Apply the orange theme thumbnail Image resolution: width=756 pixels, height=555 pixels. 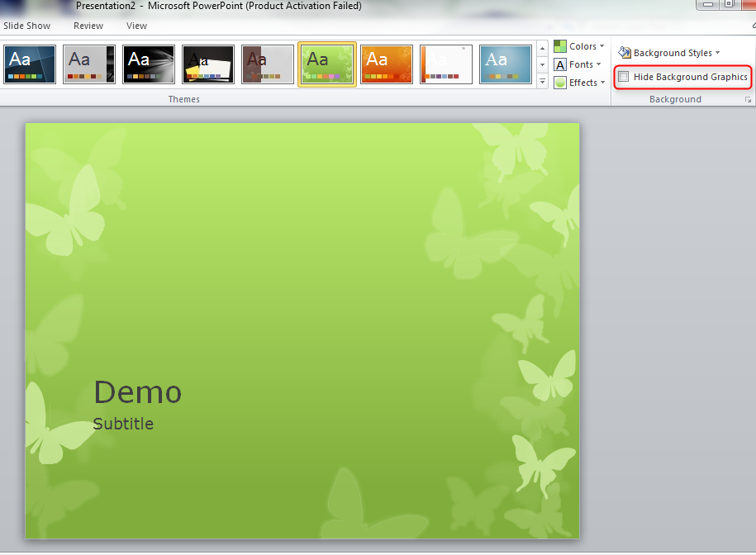click(387, 64)
